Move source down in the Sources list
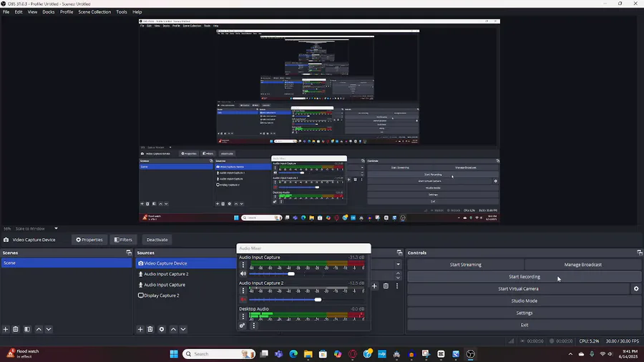Viewport: 644px width, 362px height. tap(183, 329)
